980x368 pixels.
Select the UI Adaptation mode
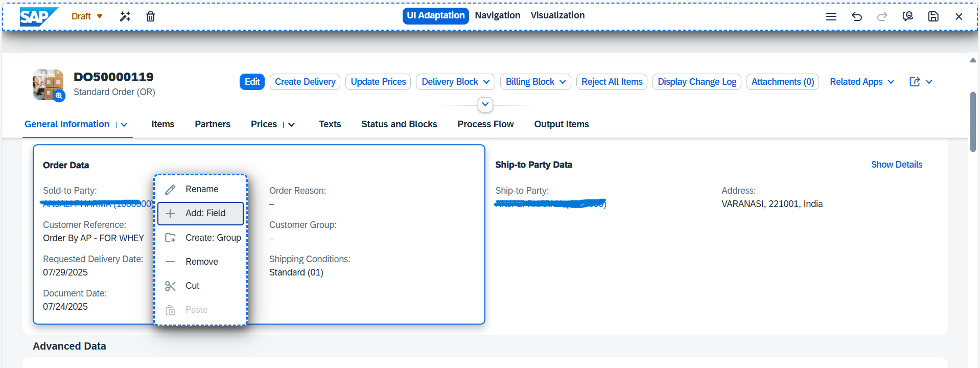[x=435, y=16]
